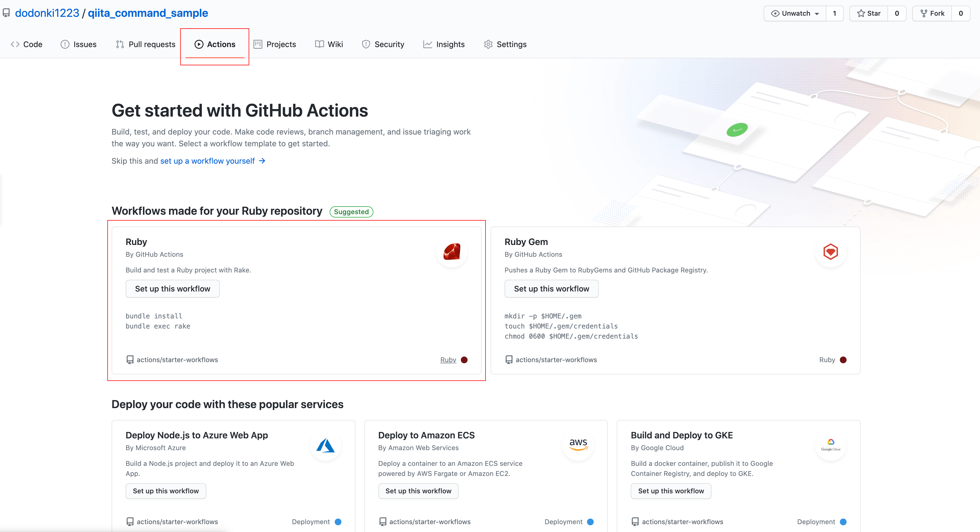Follow the 'set up a workflow yourself' link
Viewport: 980px width, 532px height.
(208, 161)
